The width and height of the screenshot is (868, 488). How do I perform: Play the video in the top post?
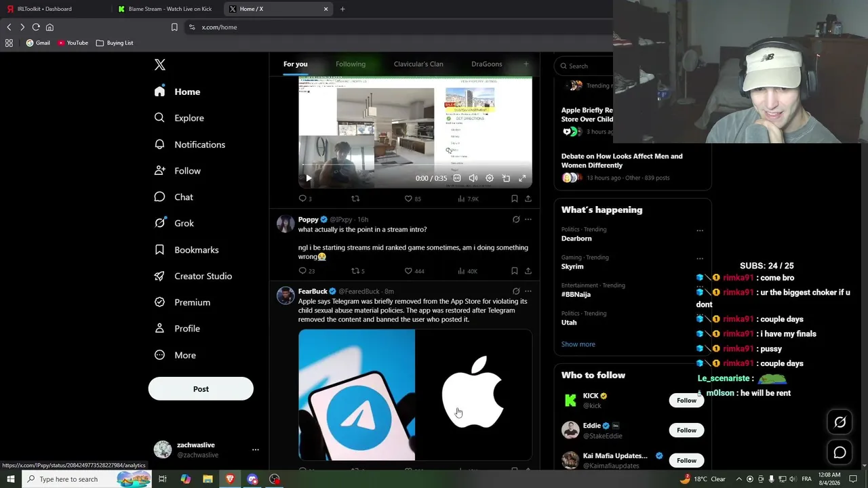309,178
